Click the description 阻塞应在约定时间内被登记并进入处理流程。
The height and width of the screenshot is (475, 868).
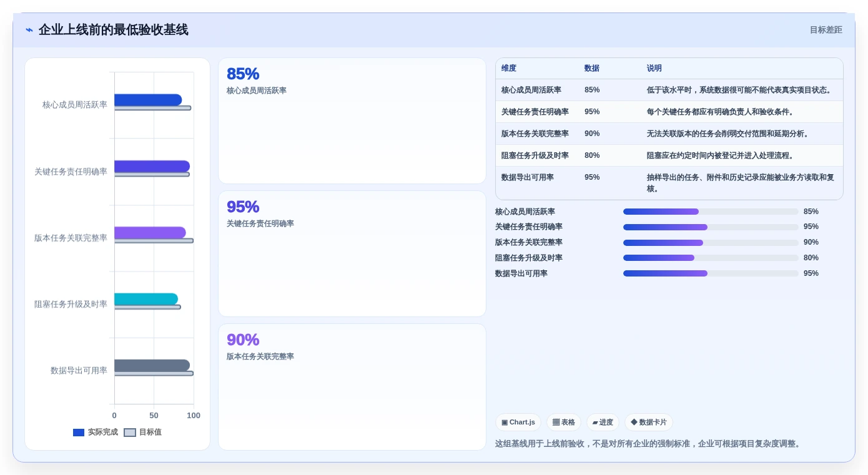[722, 155]
